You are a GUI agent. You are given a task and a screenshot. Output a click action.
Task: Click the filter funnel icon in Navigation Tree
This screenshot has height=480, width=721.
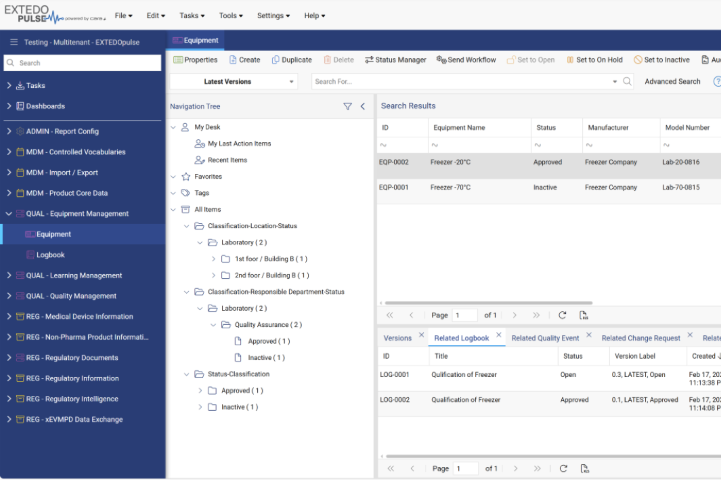click(x=348, y=106)
